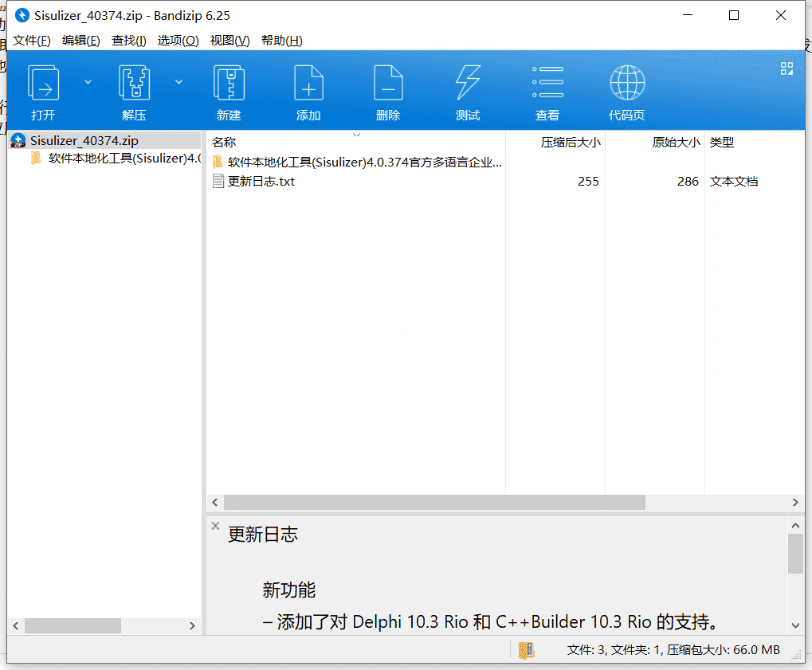812x670 pixels.
Task: Expand the 解压 dropdown arrow
Action: 178,82
